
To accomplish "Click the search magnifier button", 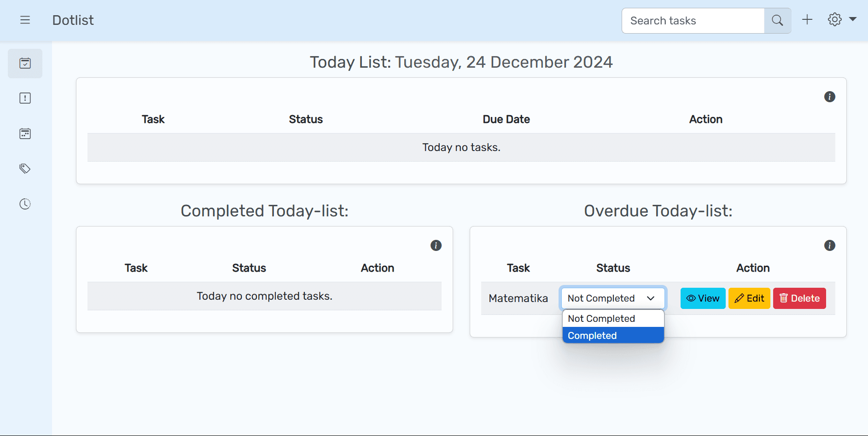I will pyautogui.click(x=777, y=21).
